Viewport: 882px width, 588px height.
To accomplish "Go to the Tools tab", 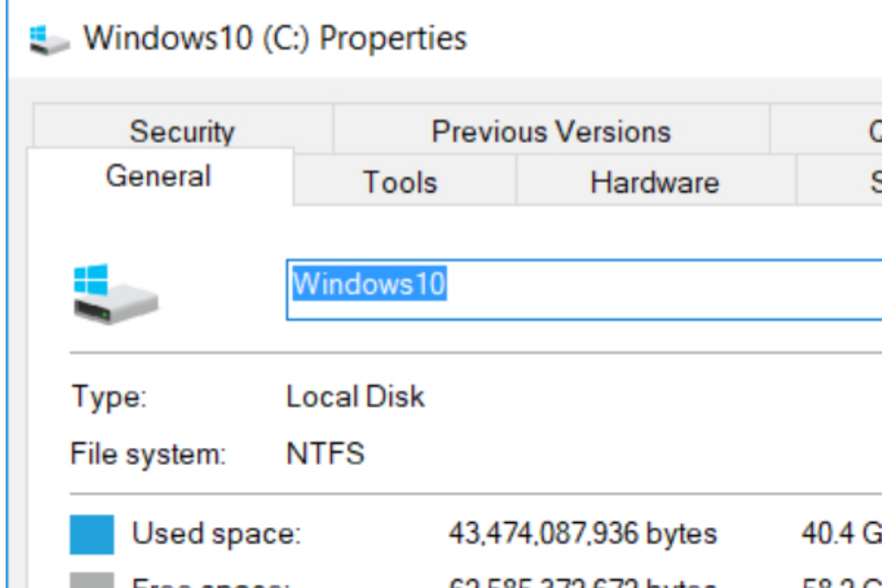I will (399, 183).
